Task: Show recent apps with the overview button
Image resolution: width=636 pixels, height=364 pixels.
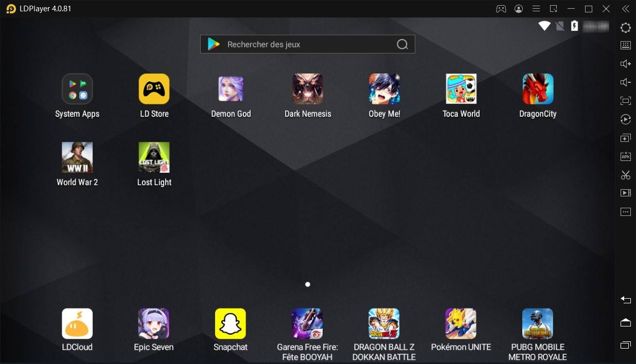Action: click(626, 345)
